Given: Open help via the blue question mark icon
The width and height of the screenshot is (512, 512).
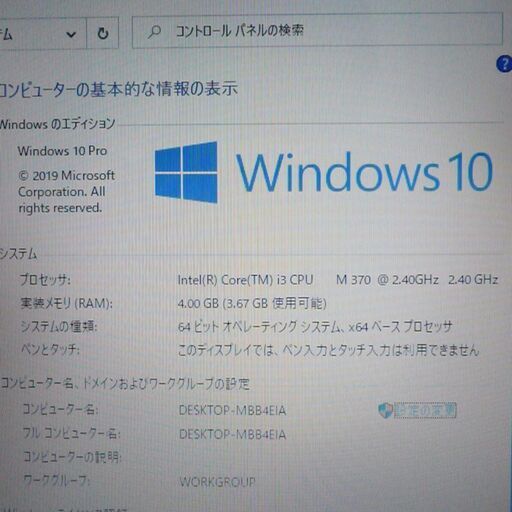Looking at the screenshot, I should (505, 64).
